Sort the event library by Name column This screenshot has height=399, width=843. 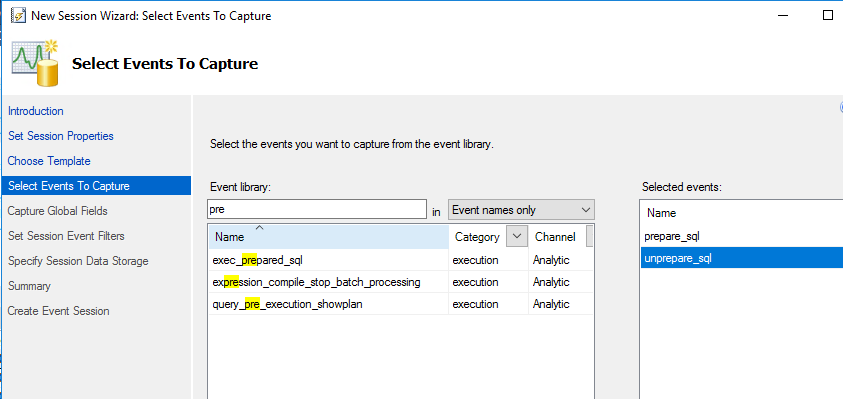(x=328, y=237)
